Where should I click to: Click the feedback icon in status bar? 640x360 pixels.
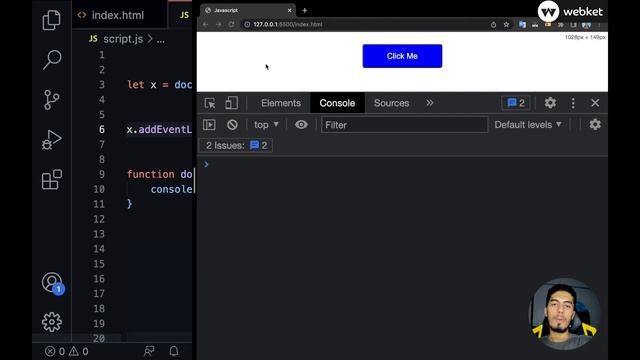[149, 351]
